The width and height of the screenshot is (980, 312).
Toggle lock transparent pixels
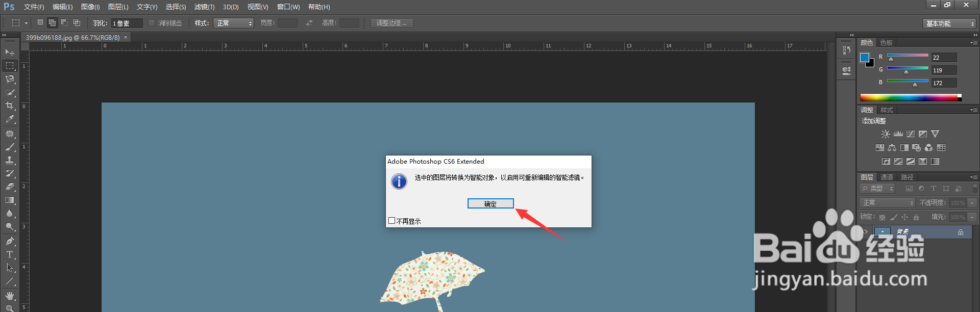click(x=882, y=217)
